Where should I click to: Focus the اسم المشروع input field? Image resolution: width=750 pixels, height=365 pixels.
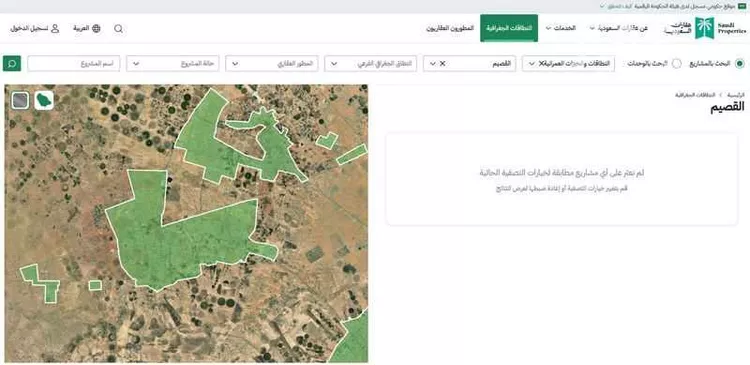[x=74, y=64]
